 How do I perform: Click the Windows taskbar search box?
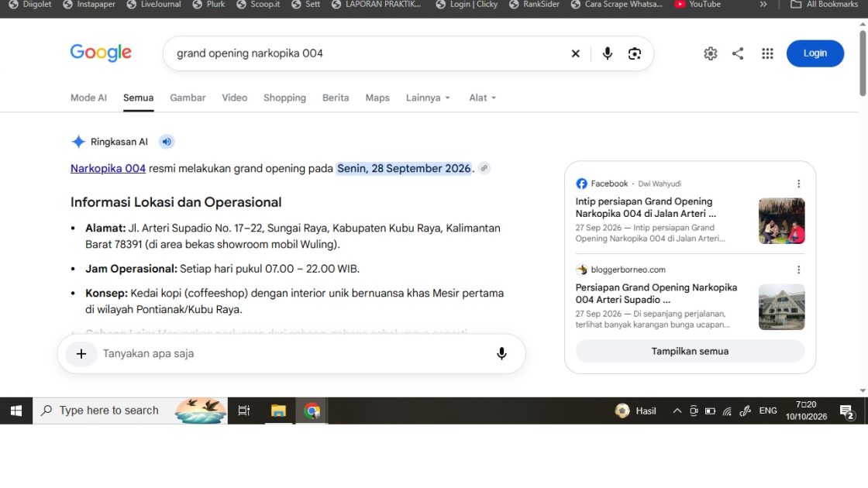(130, 411)
